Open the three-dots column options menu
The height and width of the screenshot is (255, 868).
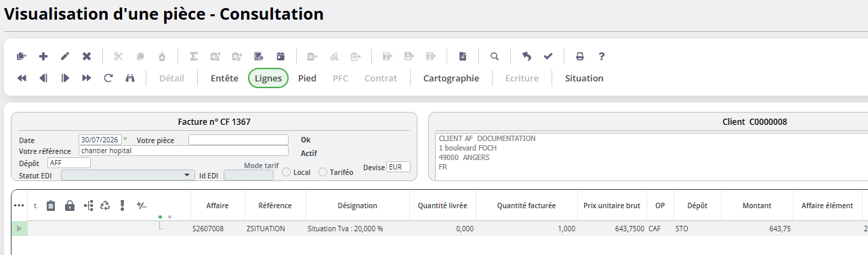19,205
